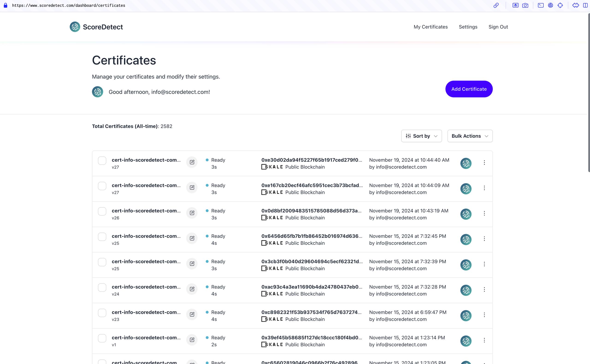Expand the Bulk Actions dropdown
This screenshot has width=590, height=364.
(x=470, y=136)
